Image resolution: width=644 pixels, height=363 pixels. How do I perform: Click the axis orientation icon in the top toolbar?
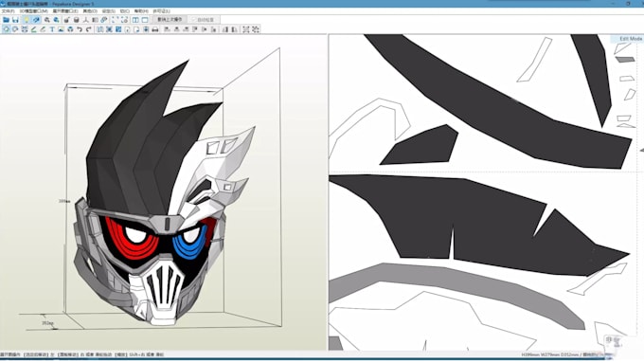point(85,20)
